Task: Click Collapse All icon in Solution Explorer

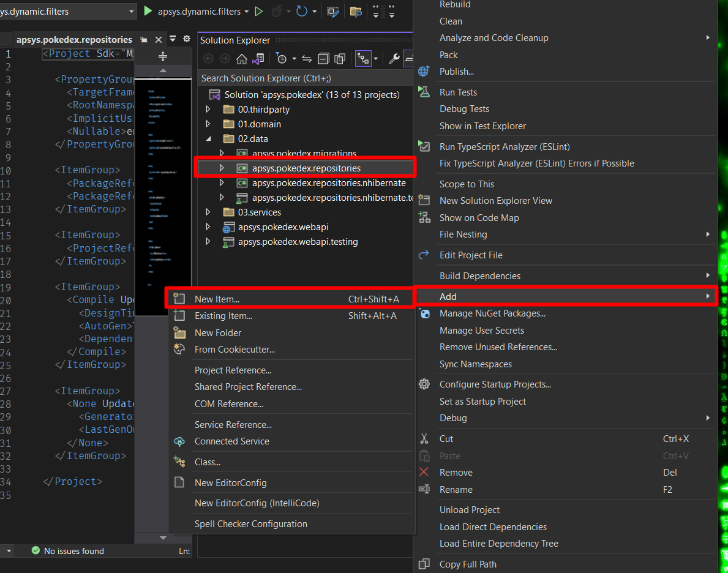Action: (323, 59)
